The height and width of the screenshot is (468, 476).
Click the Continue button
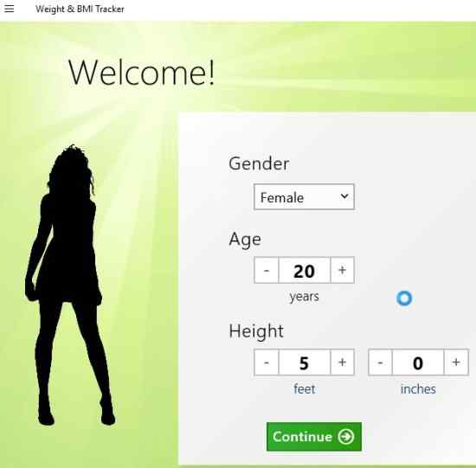click(314, 437)
